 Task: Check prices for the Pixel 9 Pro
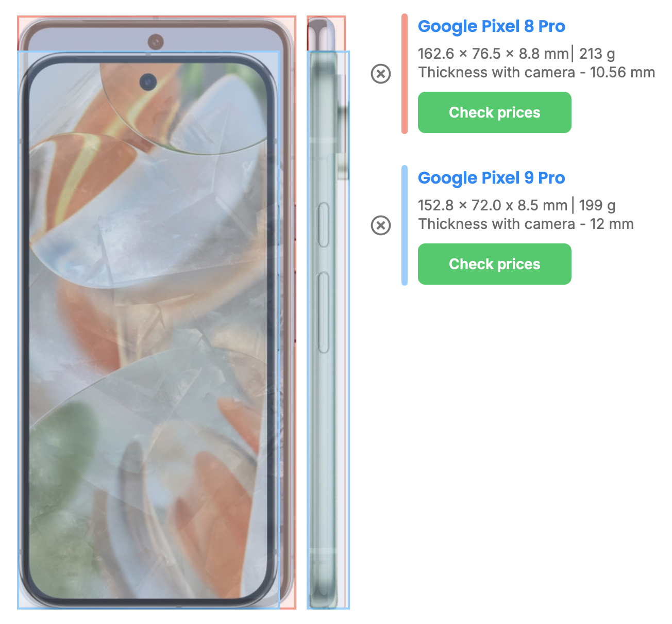(x=494, y=264)
